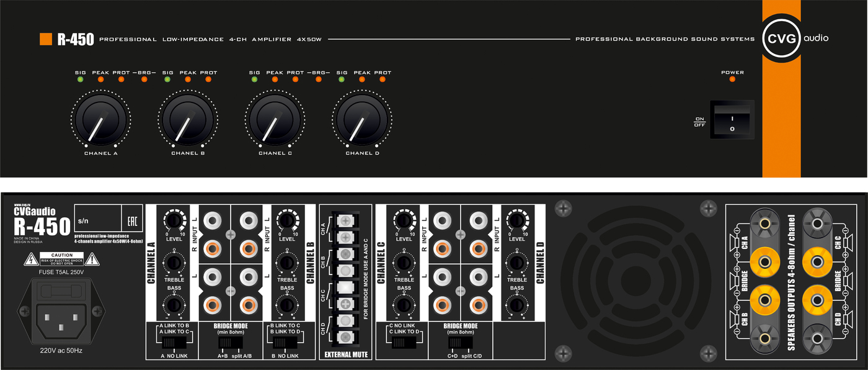Click the IEC power inlet socket

(59, 318)
